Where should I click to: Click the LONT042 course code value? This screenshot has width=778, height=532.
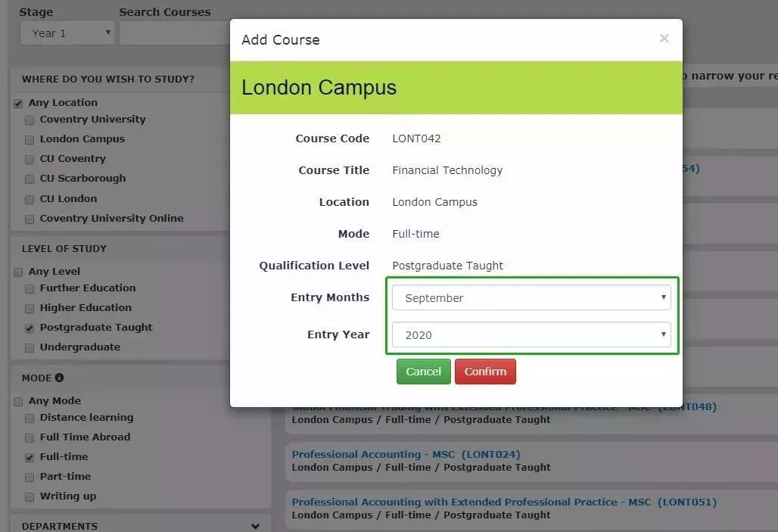click(x=416, y=138)
